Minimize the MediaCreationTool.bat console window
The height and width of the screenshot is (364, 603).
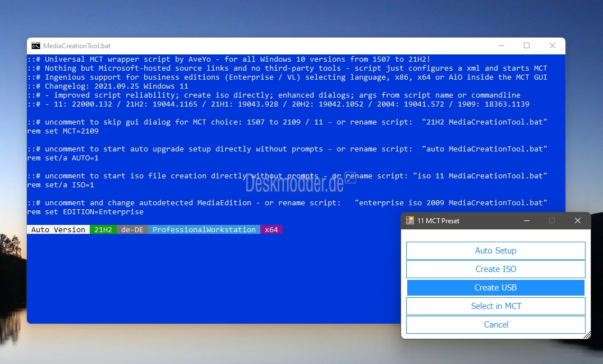(x=500, y=46)
